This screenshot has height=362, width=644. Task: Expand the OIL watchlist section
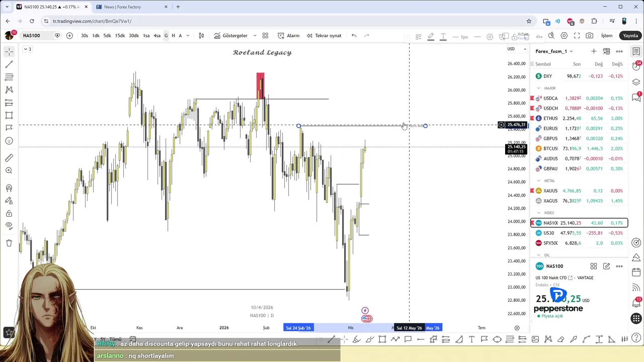point(539,255)
